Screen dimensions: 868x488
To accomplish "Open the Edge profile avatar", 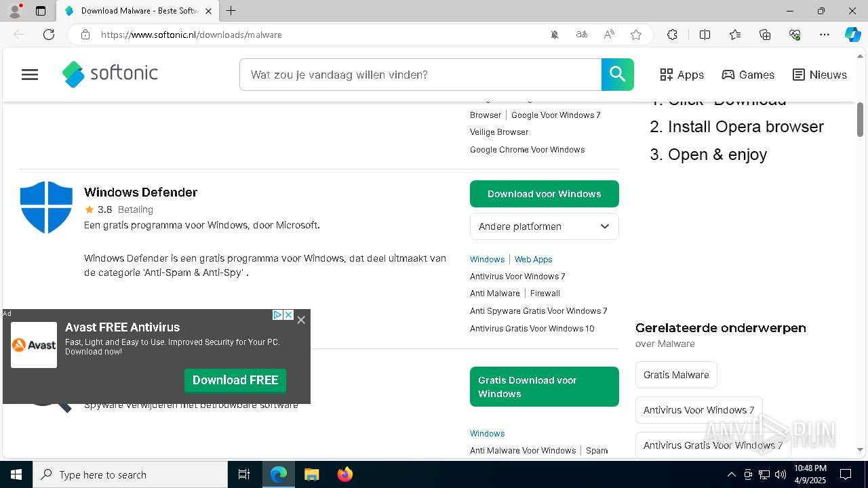I will point(15,11).
